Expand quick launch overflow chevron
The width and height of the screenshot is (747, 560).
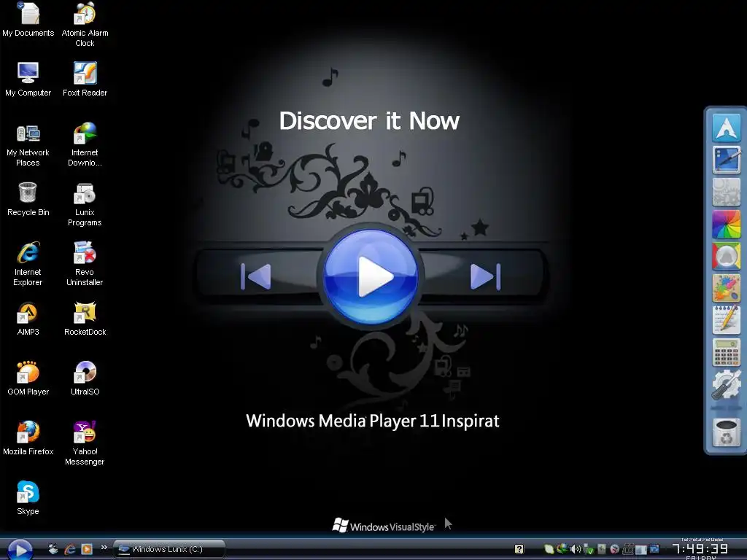point(104,548)
